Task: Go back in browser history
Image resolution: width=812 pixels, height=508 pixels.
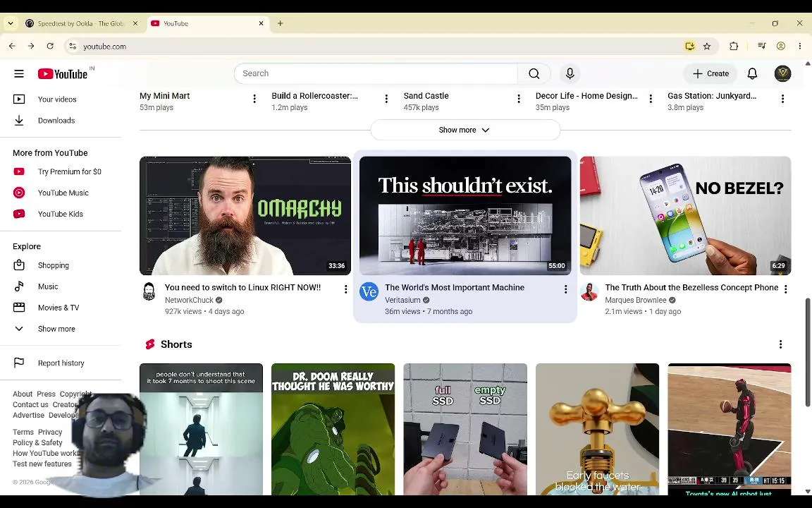Action: pyautogui.click(x=12, y=46)
